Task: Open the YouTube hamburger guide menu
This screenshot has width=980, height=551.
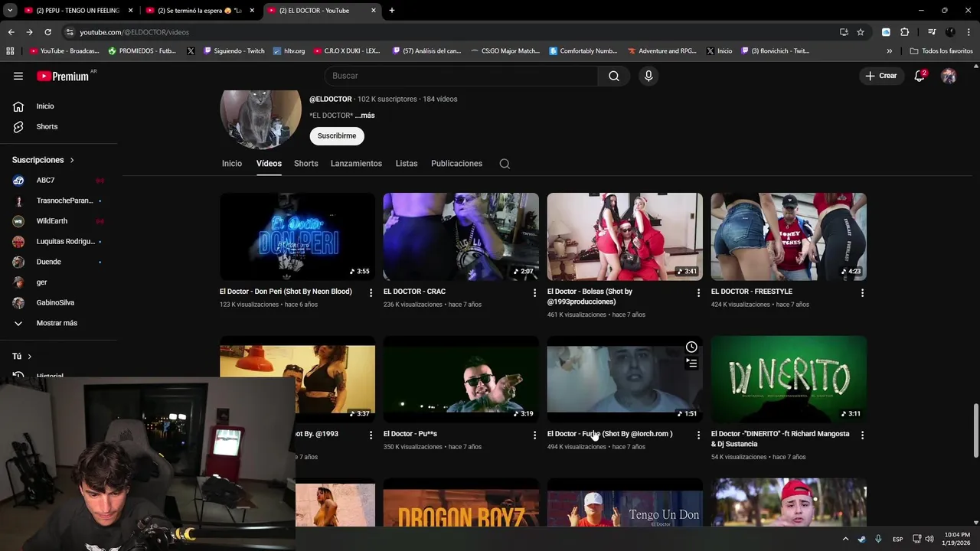Action: (18, 76)
